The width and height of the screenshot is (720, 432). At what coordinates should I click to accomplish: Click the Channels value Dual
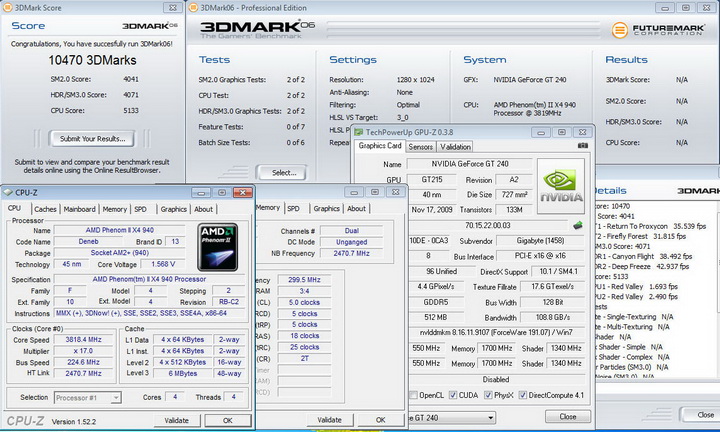tap(351, 230)
